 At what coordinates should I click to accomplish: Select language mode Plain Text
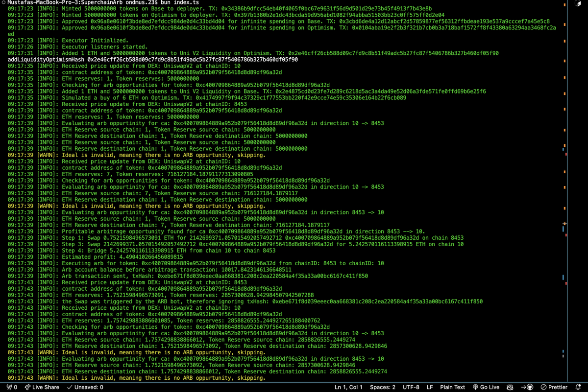click(x=452, y=387)
